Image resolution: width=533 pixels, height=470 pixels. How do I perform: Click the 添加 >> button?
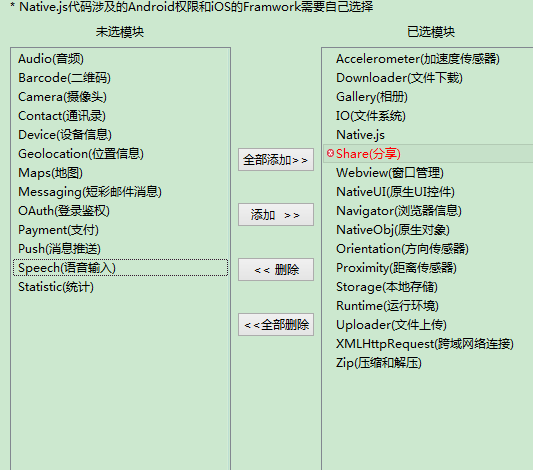click(276, 214)
